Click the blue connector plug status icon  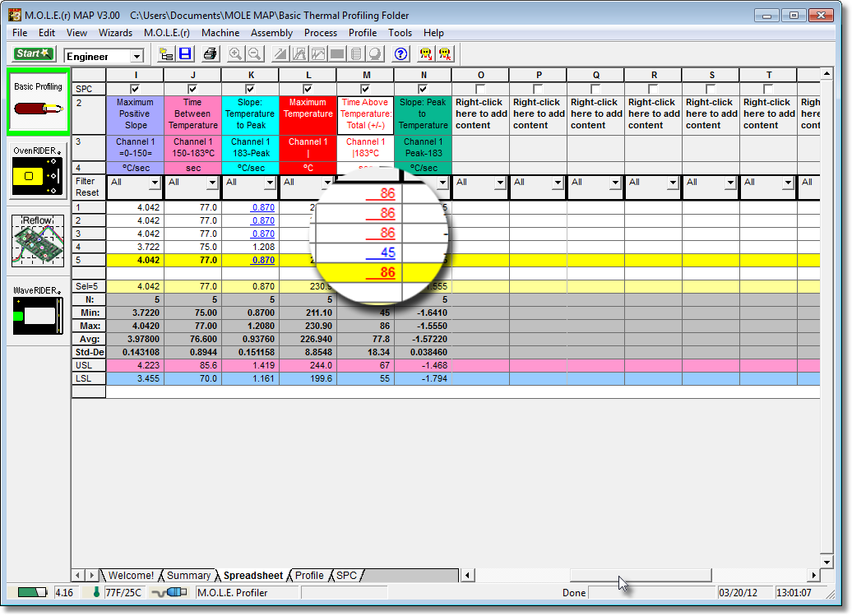tap(169, 592)
